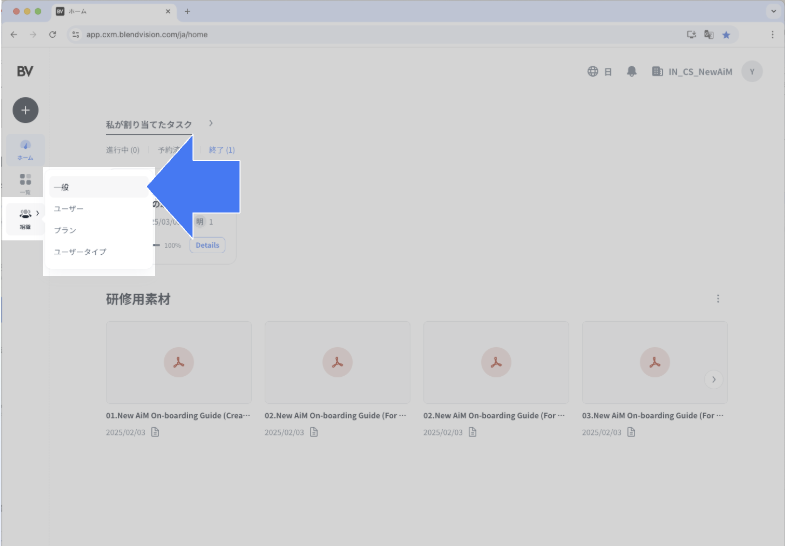Go back in the browser

[x=14, y=35]
